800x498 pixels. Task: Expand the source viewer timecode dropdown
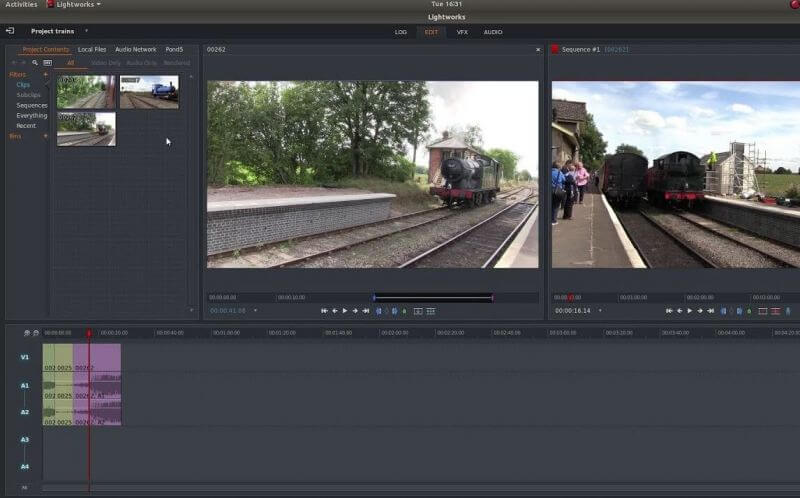(255, 311)
